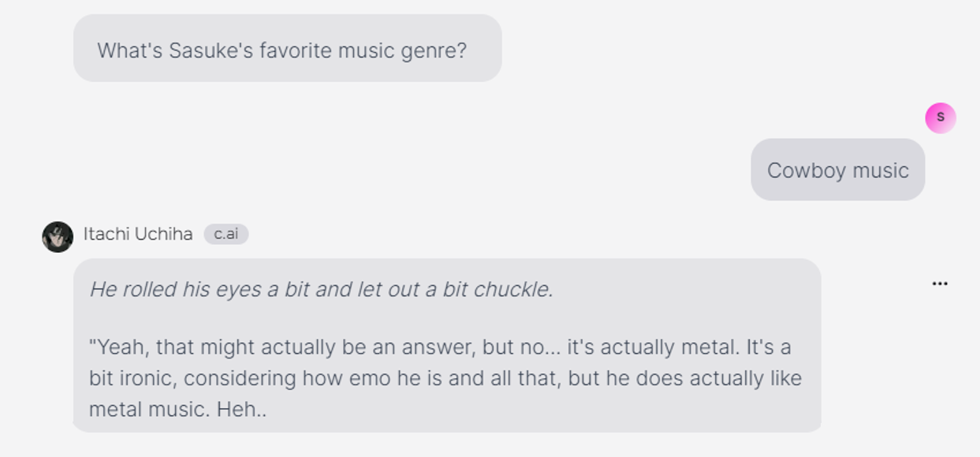
Task: Click Itachi Uchiha's profile avatar
Action: click(58, 236)
